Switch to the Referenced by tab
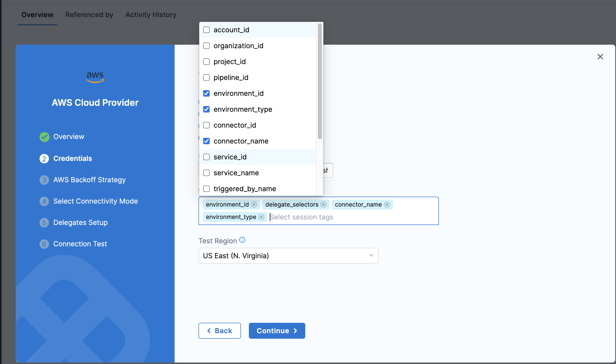 [89, 15]
